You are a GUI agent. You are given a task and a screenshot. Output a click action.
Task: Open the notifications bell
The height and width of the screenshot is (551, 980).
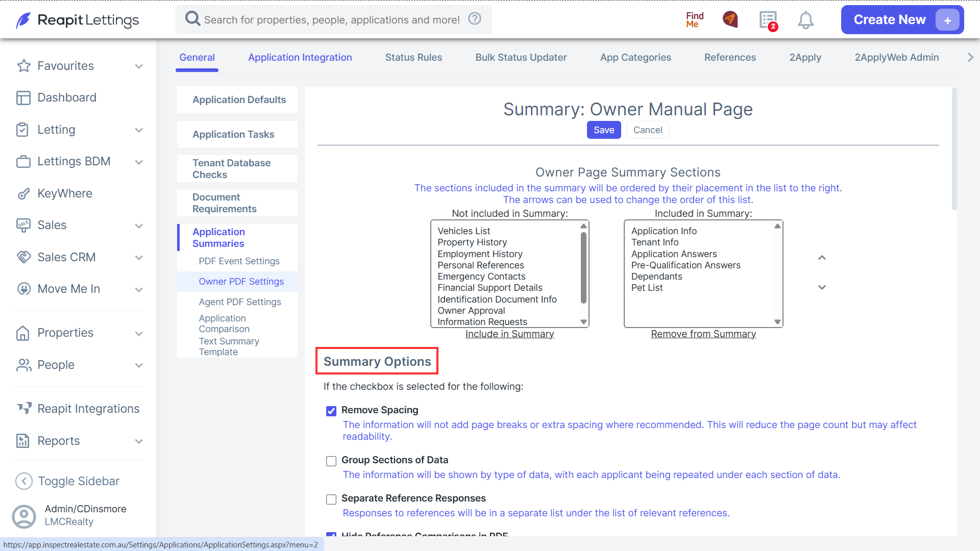point(805,20)
